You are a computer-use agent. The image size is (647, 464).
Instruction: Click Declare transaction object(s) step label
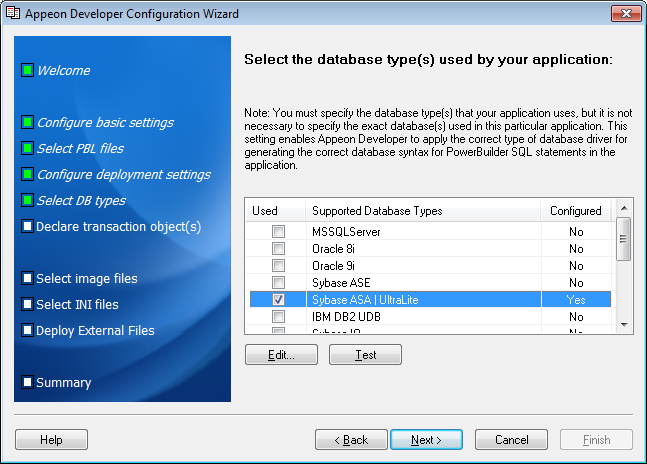118,226
